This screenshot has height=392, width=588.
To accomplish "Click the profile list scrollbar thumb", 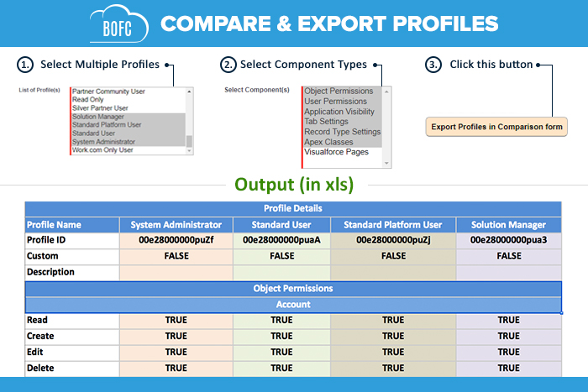I will tap(189, 141).
